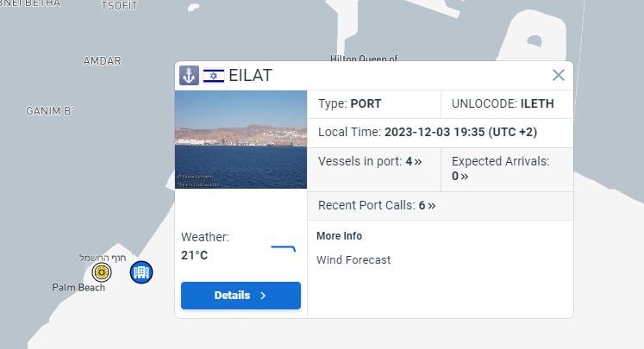Click the blue wind direction indicator

[x=284, y=248]
